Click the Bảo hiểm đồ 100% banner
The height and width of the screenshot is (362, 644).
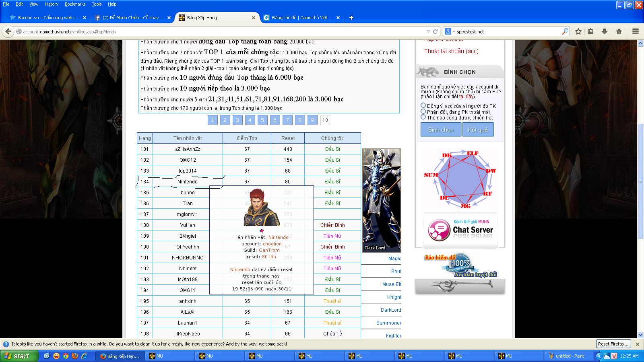click(x=460, y=266)
